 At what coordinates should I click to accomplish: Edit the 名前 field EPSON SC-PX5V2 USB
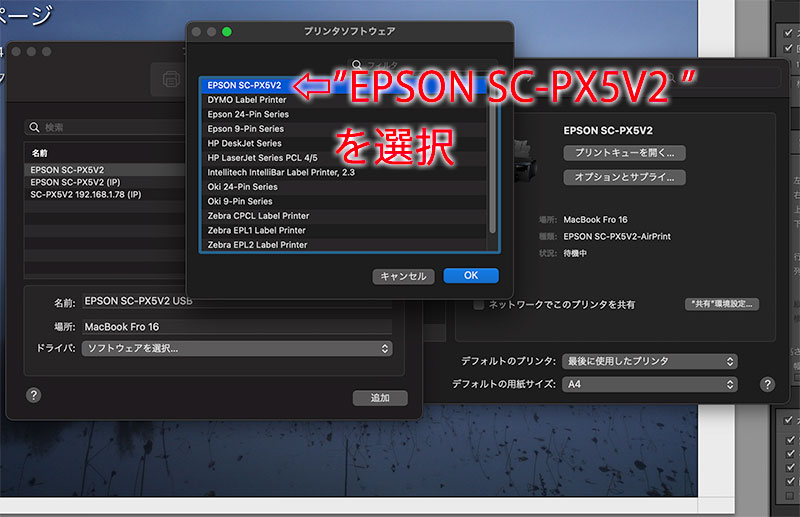point(237,301)
